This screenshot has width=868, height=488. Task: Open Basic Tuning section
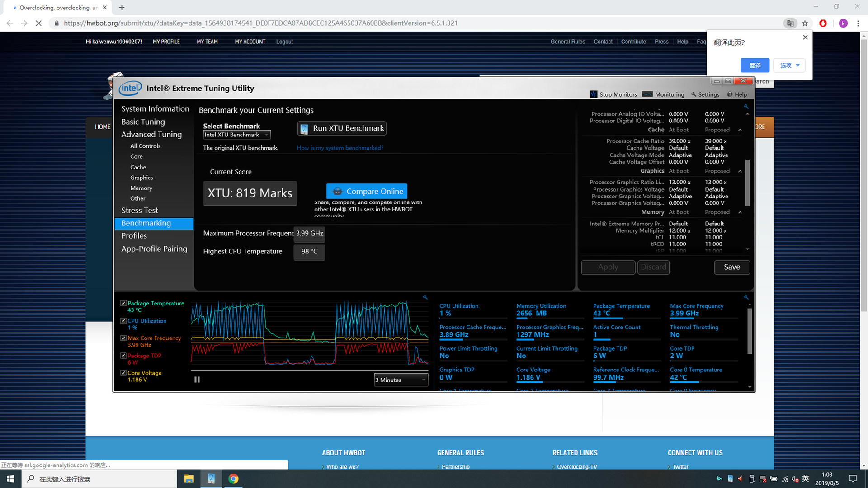(143, 122)
